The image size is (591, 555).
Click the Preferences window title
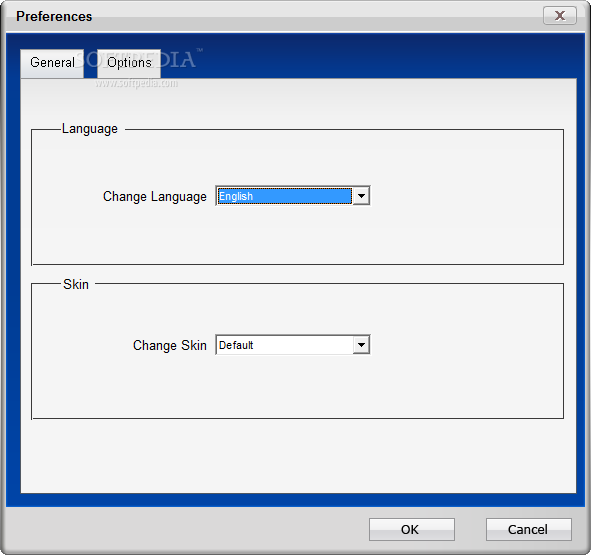click(x=54, y=16)
